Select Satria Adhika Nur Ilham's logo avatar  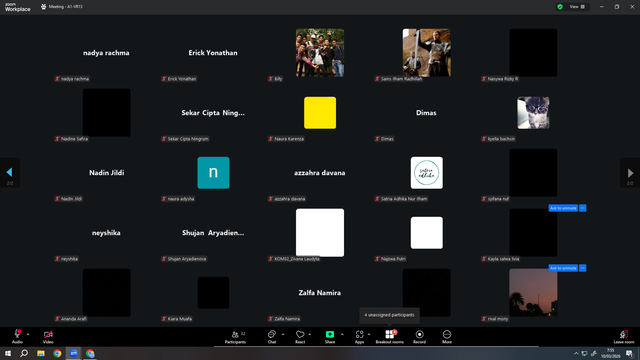427,173
